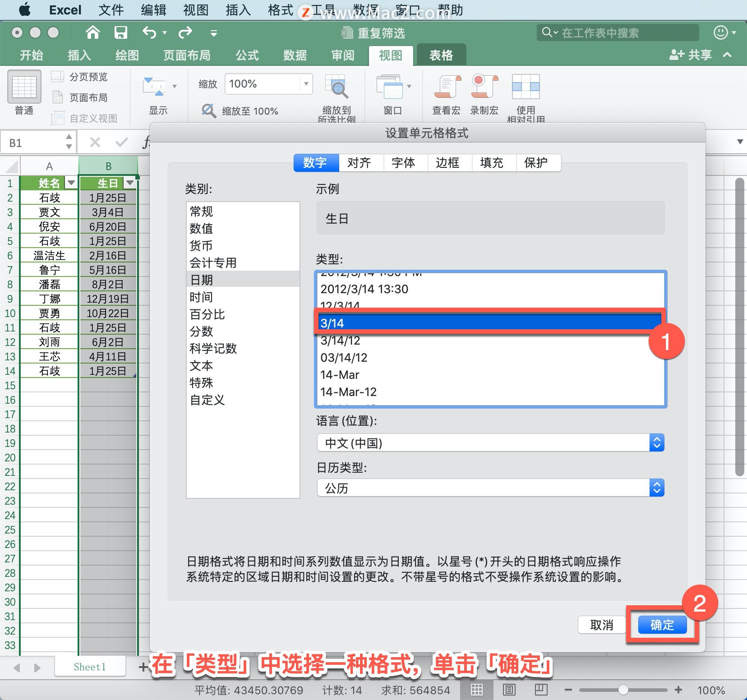
Task: Click the smiley feedback icon
Action: point(721,32)
